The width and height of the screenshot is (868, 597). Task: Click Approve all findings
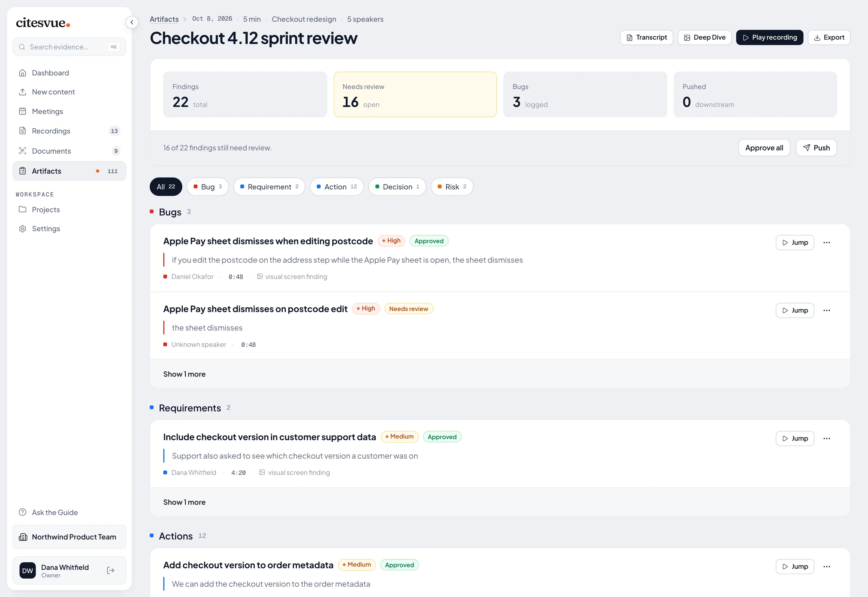(764, 148)
